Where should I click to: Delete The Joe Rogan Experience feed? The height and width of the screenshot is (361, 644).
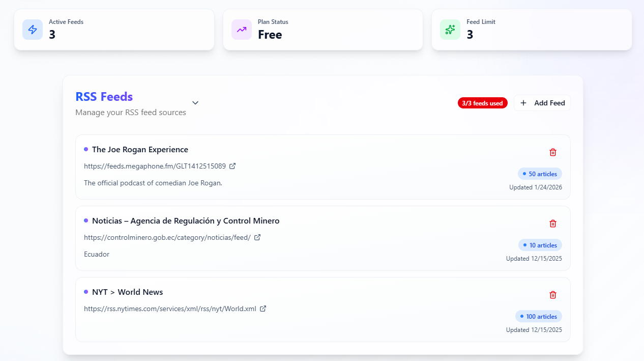553,152
